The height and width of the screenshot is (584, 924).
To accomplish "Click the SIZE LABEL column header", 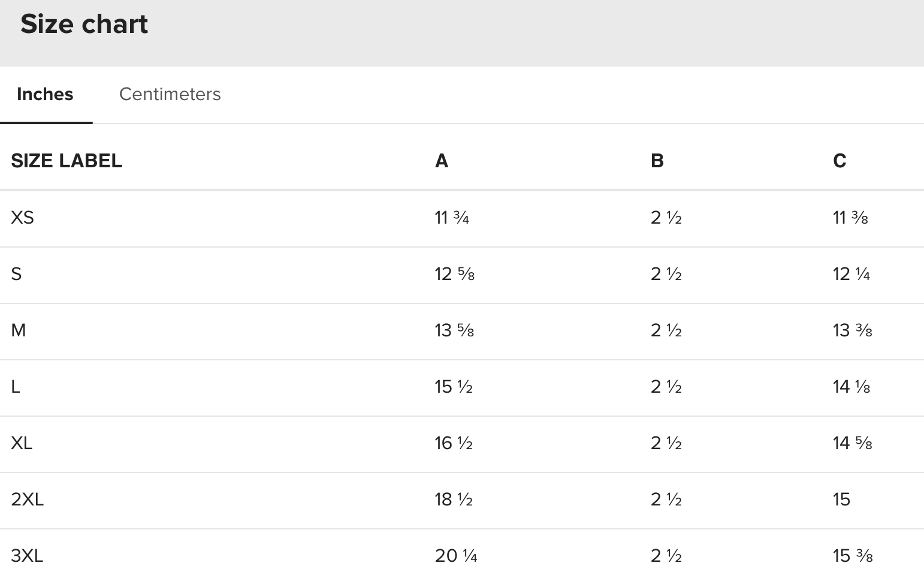I will point(67,161).
